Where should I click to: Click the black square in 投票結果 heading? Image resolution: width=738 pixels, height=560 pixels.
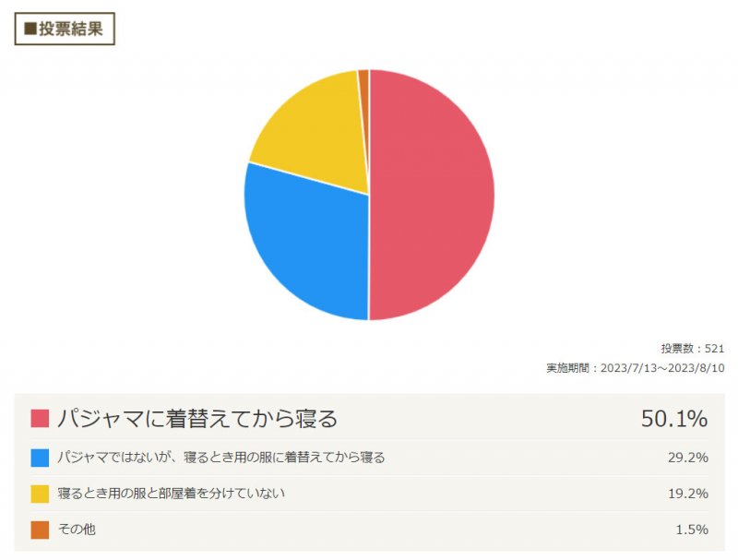pyautogui.click(x=30, y=29)
